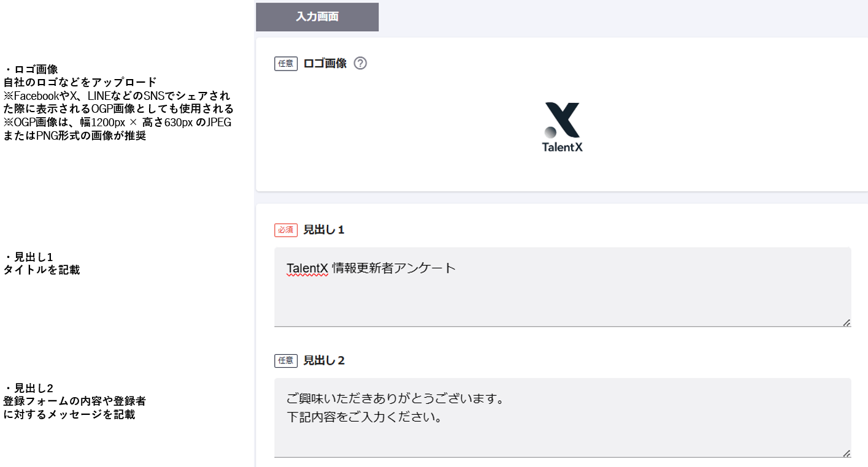Grab the resize handle of 見出し1 field
868x467 pixels.
tap(846, 322)
